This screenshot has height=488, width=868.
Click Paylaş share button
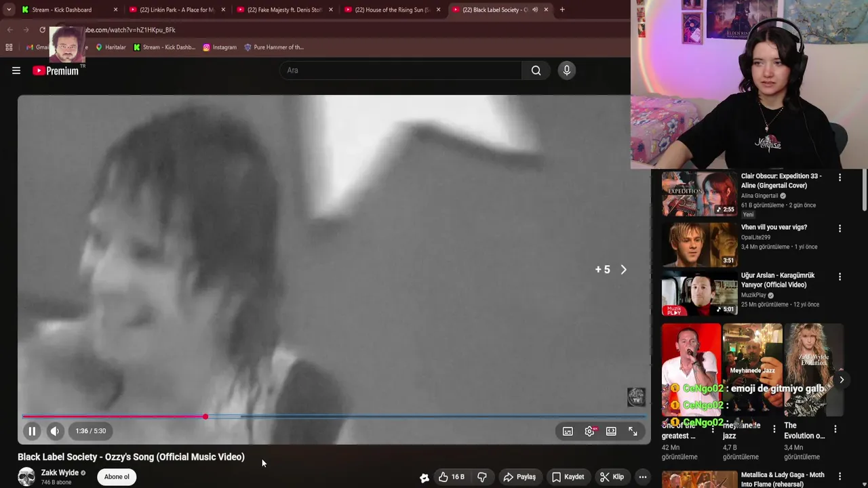click(519, 477)
